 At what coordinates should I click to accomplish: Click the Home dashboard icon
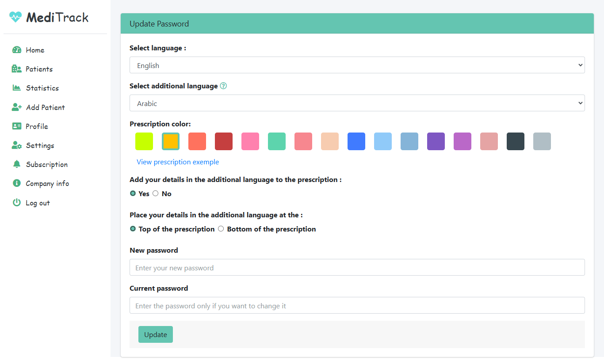(x=17, y=50)
